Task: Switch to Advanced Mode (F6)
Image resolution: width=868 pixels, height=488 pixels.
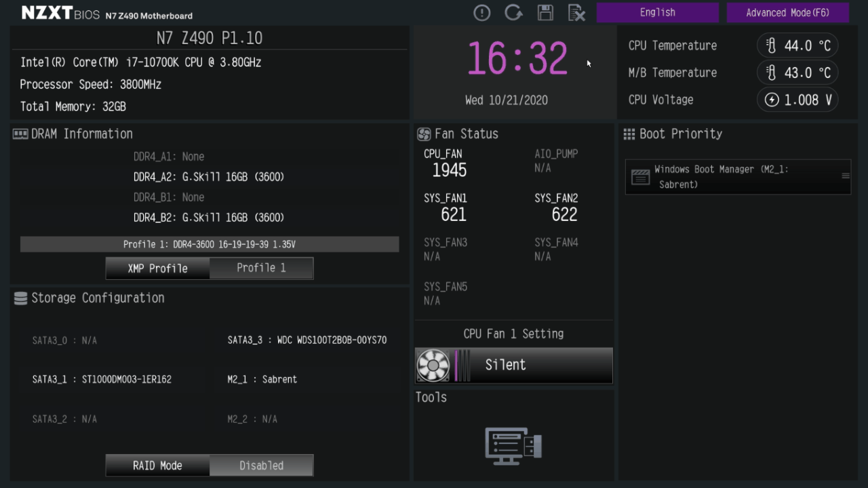Action: coord(787,12)
